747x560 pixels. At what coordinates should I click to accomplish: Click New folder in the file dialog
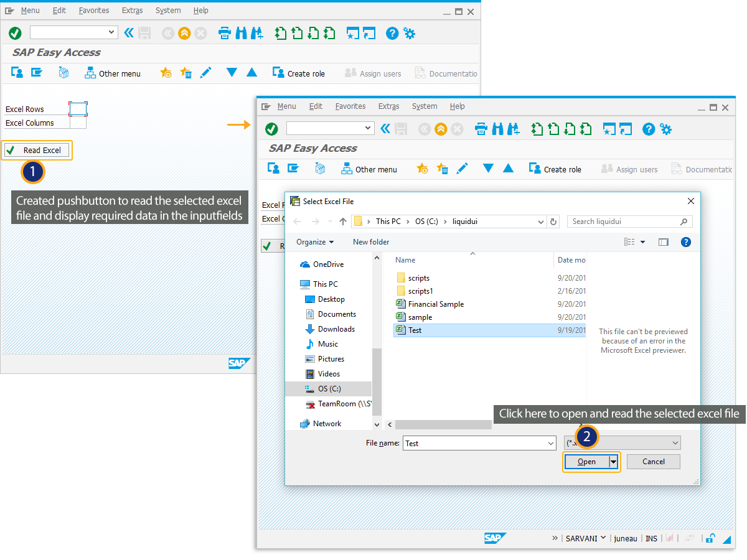[x=371, y=242]
